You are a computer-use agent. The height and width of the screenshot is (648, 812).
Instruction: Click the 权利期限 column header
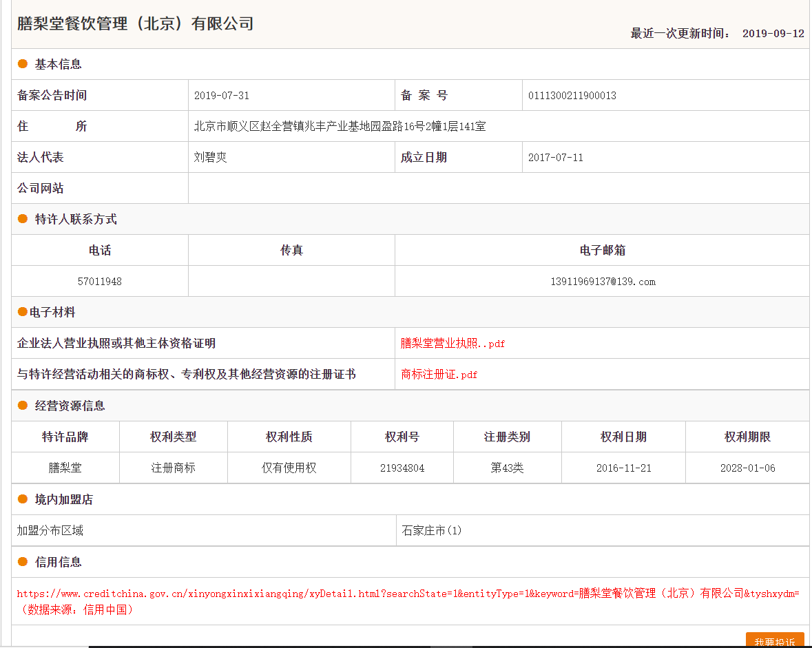coord(747,437)
